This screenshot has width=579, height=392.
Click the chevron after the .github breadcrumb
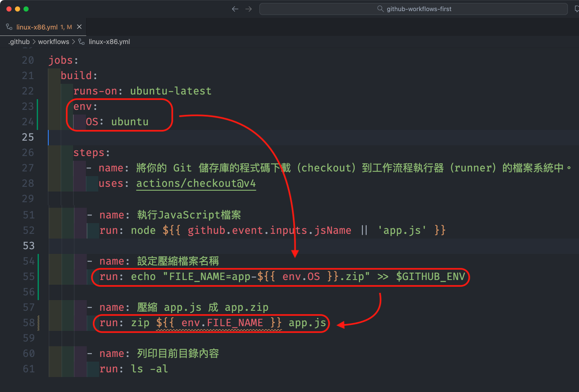coord(34,41)
